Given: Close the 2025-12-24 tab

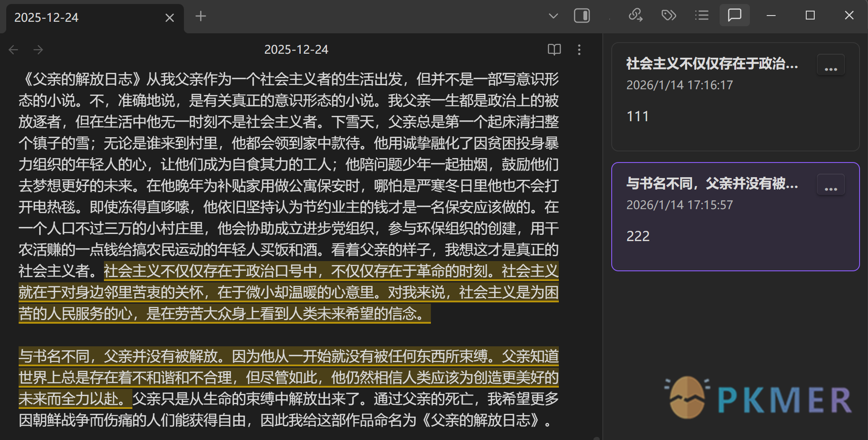Looking at the screenshot, I should click(x=169, y=17).
